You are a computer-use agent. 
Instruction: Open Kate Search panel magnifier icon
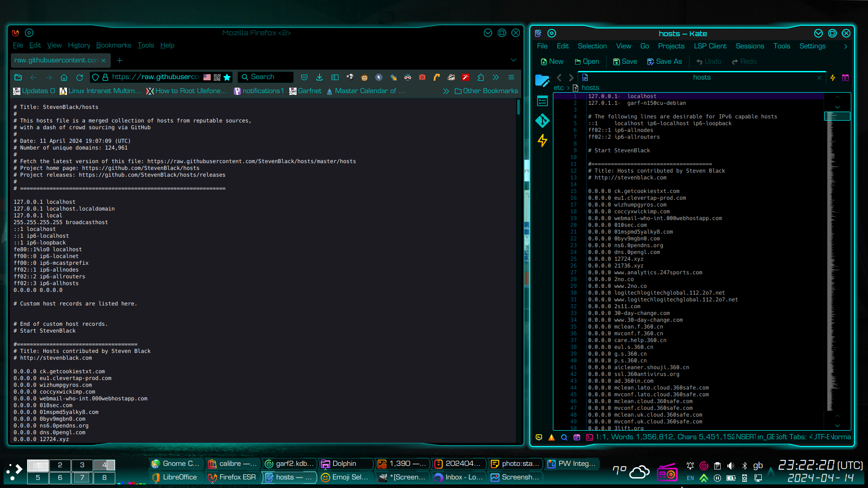[564, 437]
